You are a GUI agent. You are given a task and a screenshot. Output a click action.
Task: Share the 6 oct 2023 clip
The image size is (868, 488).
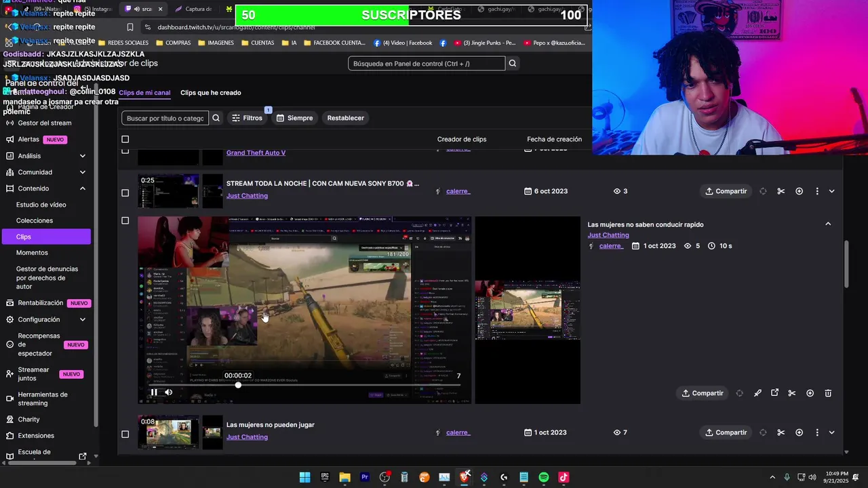726,191
